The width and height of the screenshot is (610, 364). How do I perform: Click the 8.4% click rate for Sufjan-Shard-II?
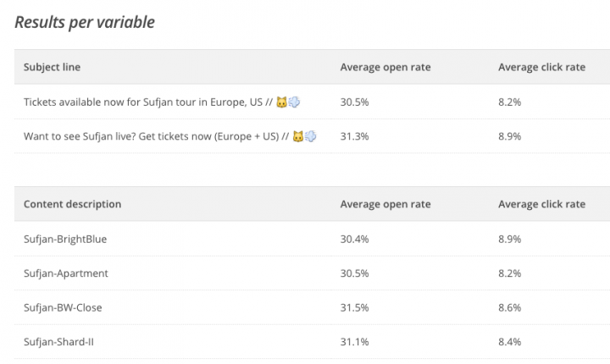point(509,342)
